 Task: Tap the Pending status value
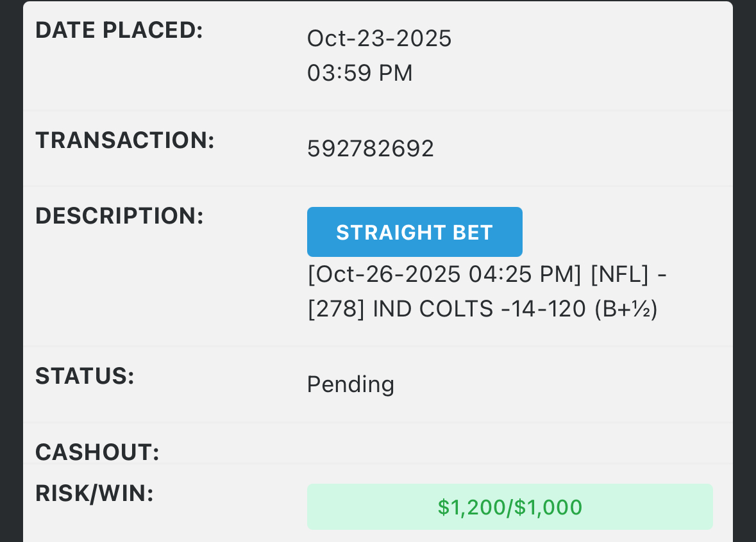click(350, 384)
